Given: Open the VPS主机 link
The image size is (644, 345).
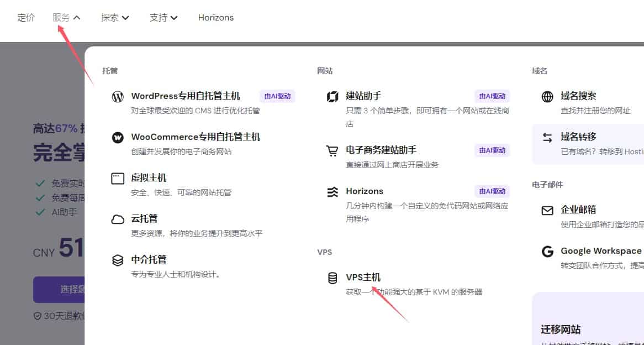Looking at the screenshot, I should pyautogui.click(x=363, y=278).
